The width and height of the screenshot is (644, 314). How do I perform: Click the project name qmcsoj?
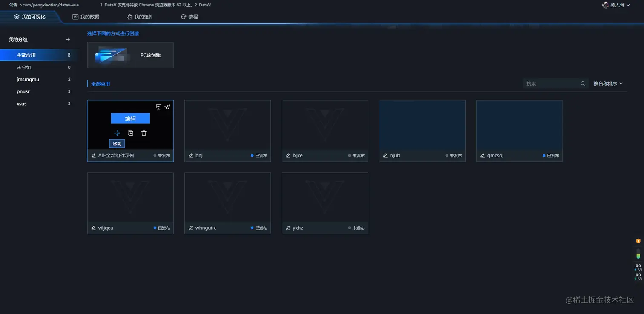coord(495,156)
